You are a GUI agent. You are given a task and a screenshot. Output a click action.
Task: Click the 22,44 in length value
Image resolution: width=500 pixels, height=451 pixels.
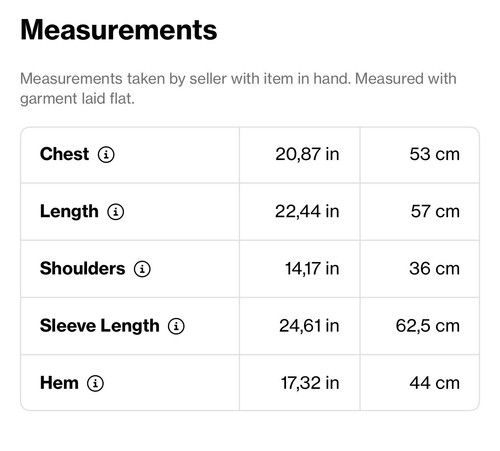pos(307,212)
